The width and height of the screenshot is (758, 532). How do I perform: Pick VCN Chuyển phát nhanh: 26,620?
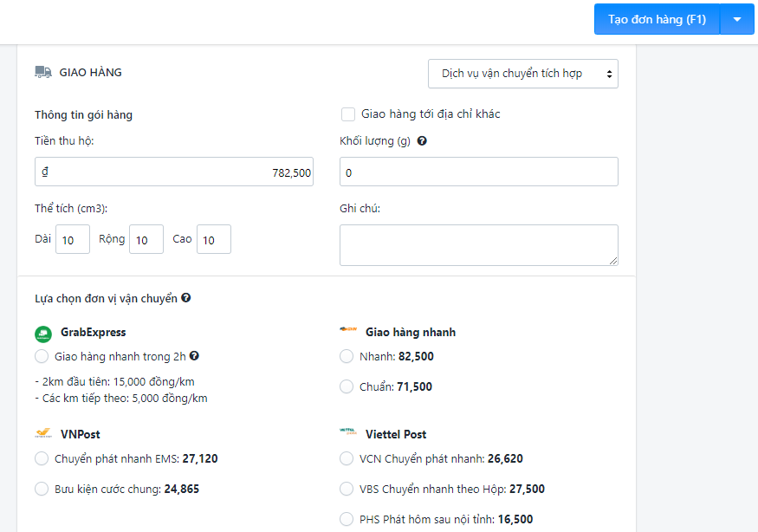(x=347, y=458)
